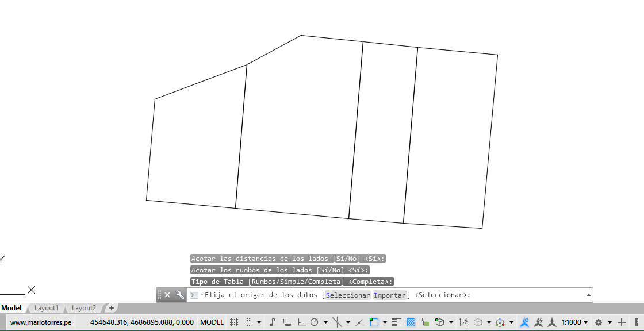Add new layout with plus tab
644x331 pixels.
coord(112,308)
